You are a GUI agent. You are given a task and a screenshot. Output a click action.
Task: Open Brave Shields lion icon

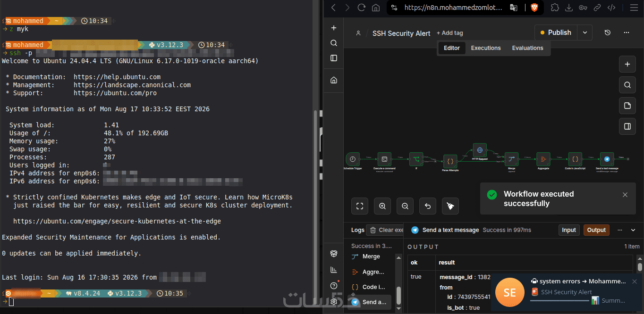534,8
